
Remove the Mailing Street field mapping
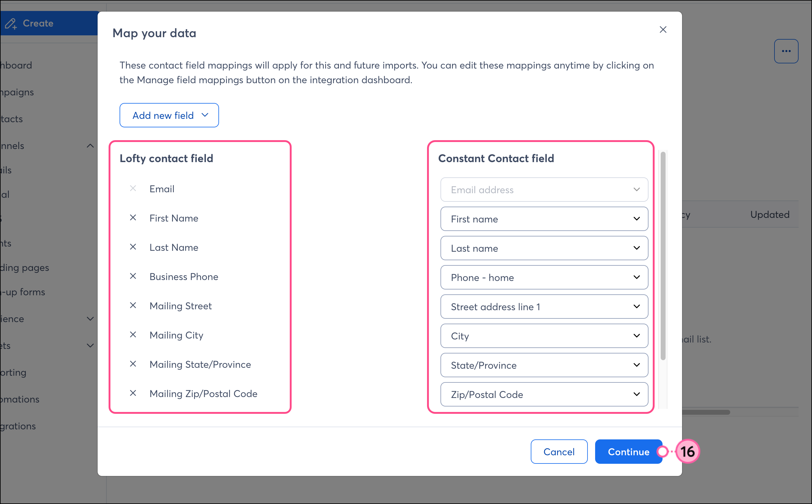pos(133,306)
